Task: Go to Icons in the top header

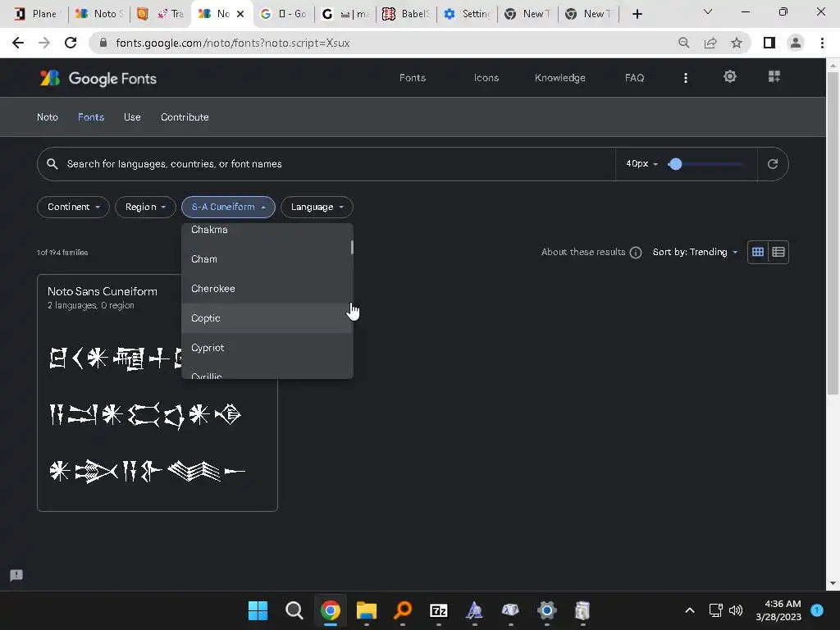Action: [486, 78]
